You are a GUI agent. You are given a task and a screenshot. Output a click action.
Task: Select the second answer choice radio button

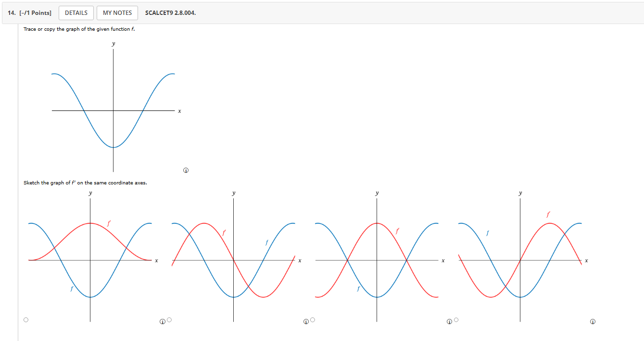click(x=169, y=319)
